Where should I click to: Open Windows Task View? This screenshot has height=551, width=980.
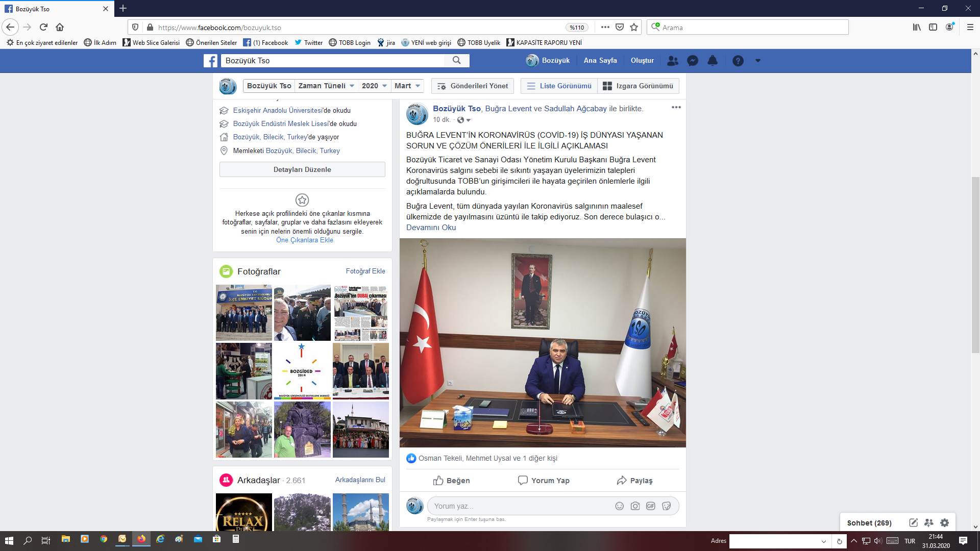(45, 540)
